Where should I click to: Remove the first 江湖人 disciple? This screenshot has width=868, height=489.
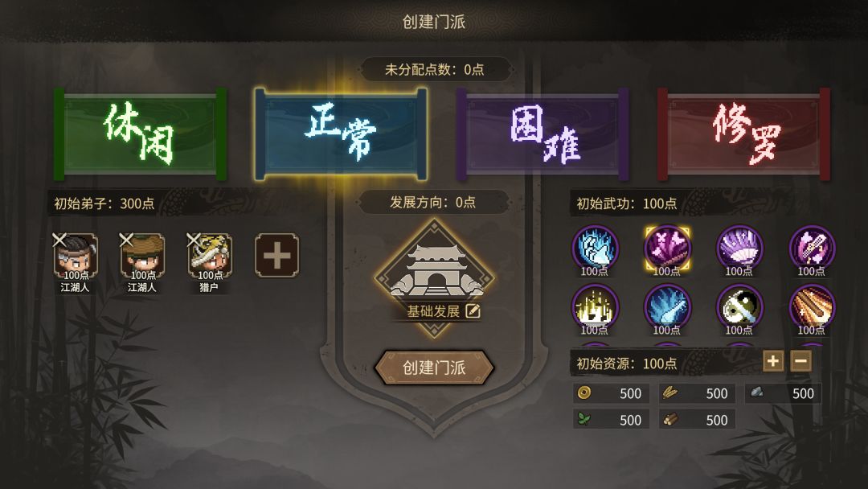[x=59, y=240]
